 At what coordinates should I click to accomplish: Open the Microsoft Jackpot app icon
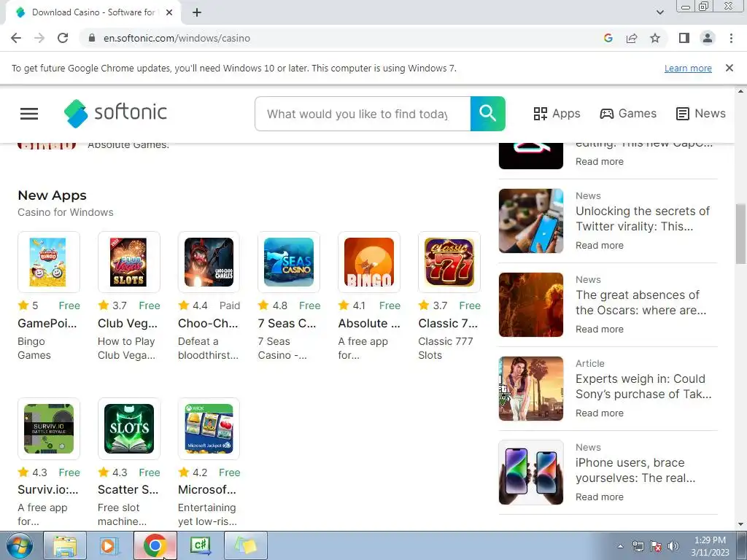(x=209, y=429)
